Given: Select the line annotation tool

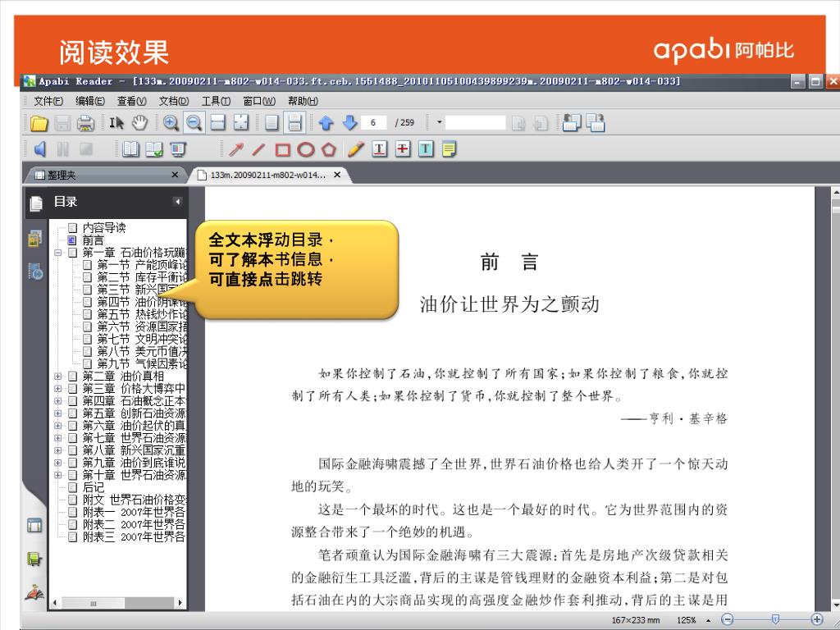Looking at the screenshot, I should point(258,149).
